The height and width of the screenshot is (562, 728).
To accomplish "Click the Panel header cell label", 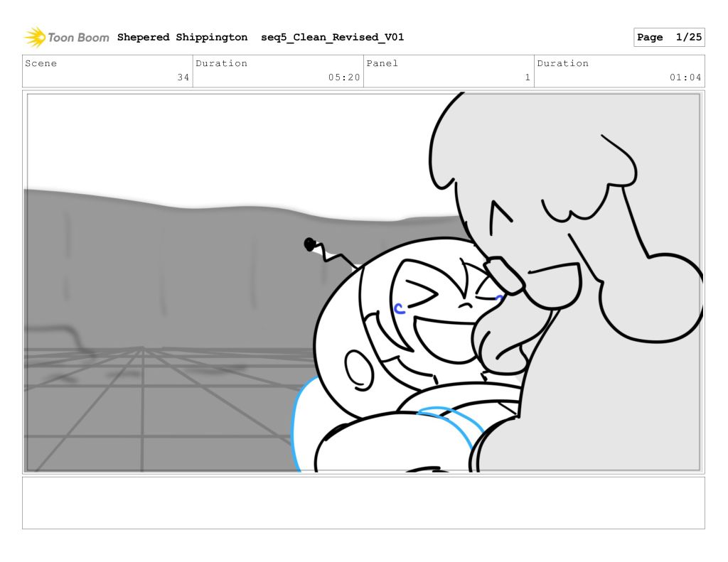I will tap(382, 63).
